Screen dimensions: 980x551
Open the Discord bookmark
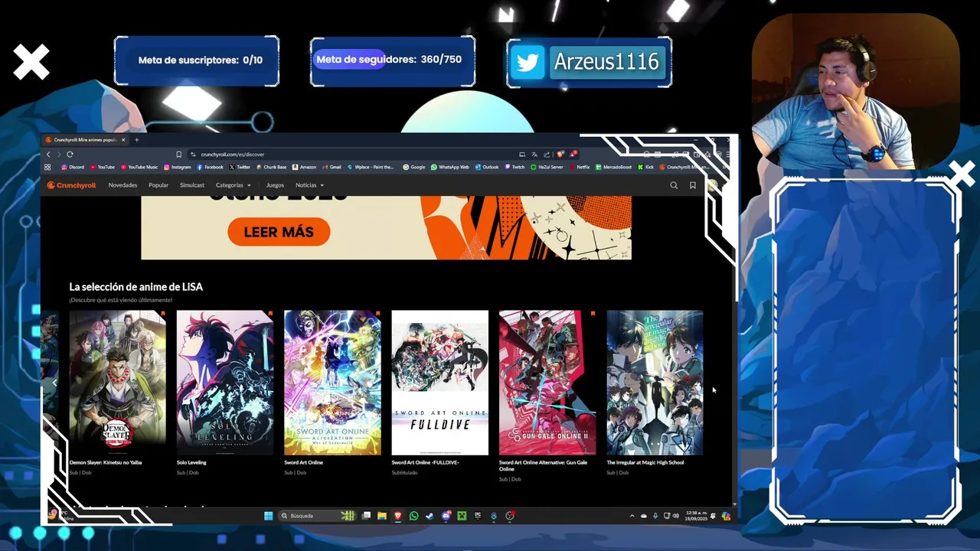[73, 167]
